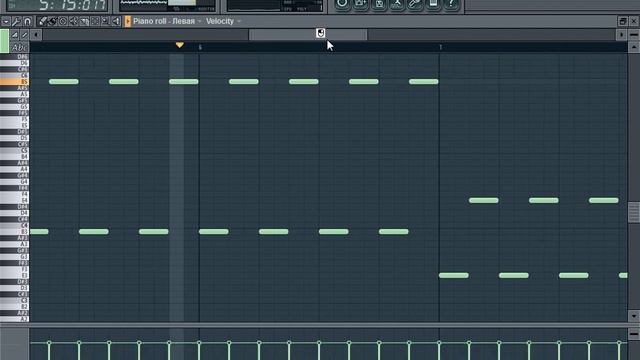Image resolution: width=640 pixels, height=360 pixels.
Task: Click the vertical scrollbar up arrow
Action: tap(633, 48)
